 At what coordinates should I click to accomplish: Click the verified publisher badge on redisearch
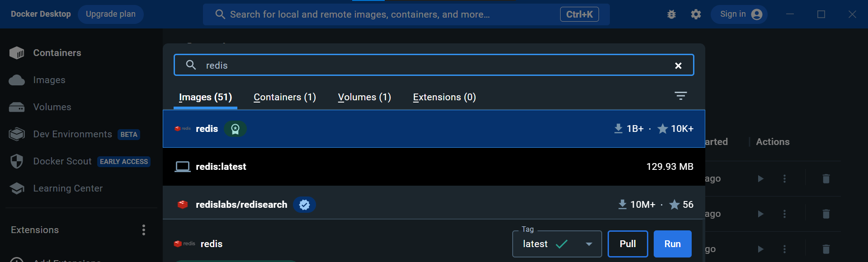point(304,205)
